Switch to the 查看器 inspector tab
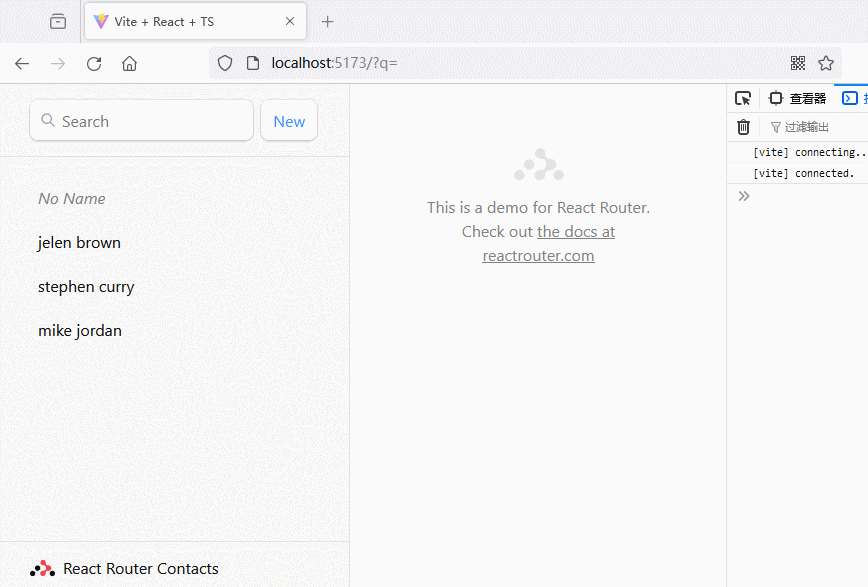Image resolution: width=868 pixels, height=587 pixels. click(798, 98)
